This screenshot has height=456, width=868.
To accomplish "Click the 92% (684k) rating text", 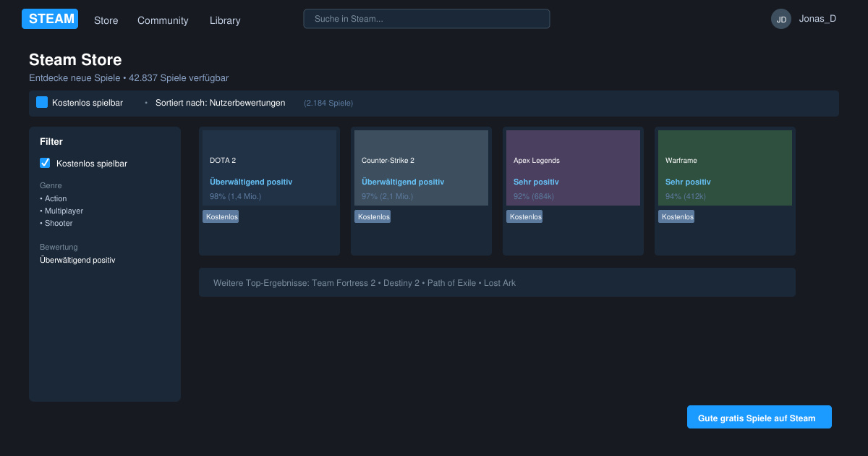I will (x=534, y=196).
